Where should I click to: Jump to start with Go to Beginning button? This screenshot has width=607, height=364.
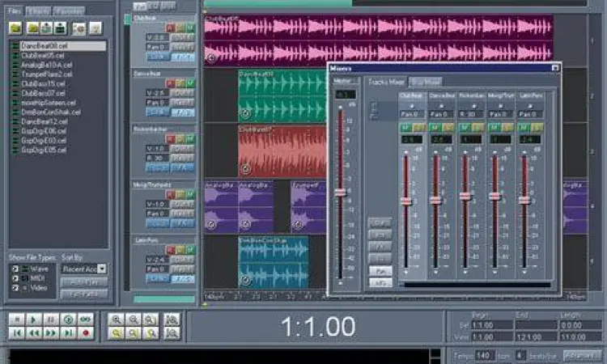click(x=16, y=332)
